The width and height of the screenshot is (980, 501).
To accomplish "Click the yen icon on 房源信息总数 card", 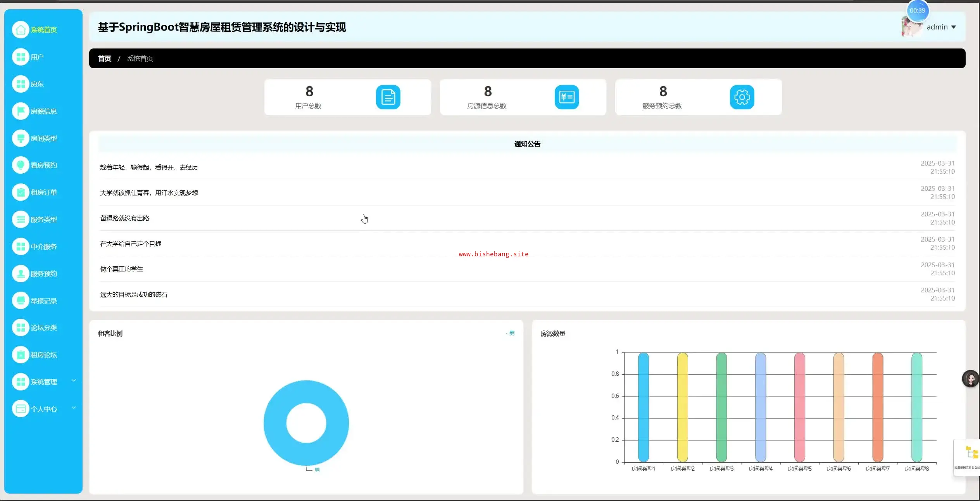I will [566, 97].
